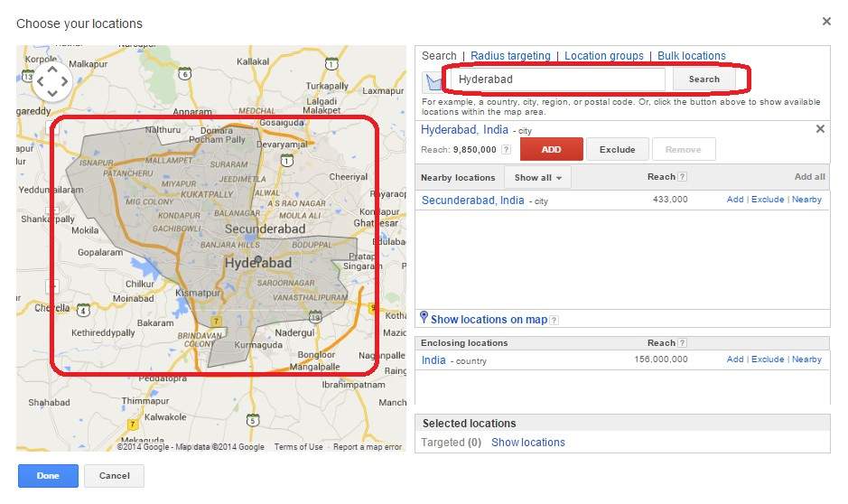
Task: Click the Exclude button for Hyderabad
Action: [618, 149]
